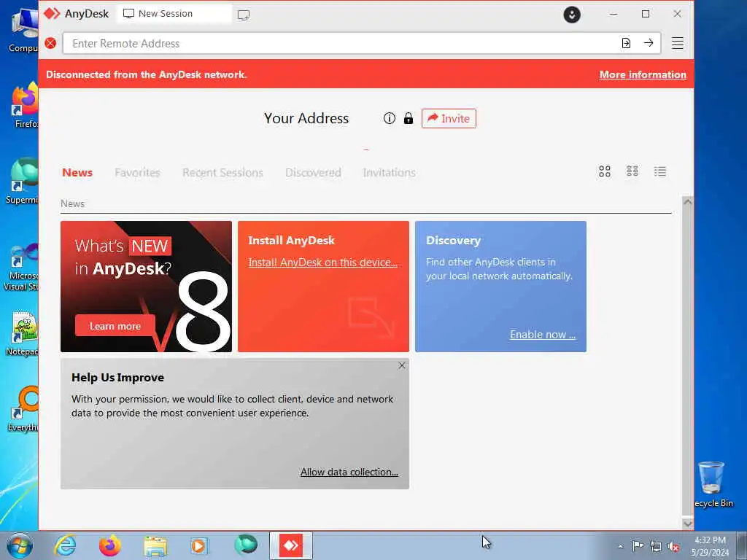Click the Action Center flag icon

point(638,545)
